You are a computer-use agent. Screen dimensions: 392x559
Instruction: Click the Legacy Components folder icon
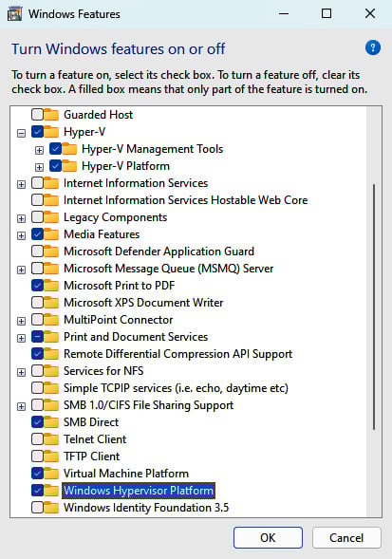click(x=51, y=217)
